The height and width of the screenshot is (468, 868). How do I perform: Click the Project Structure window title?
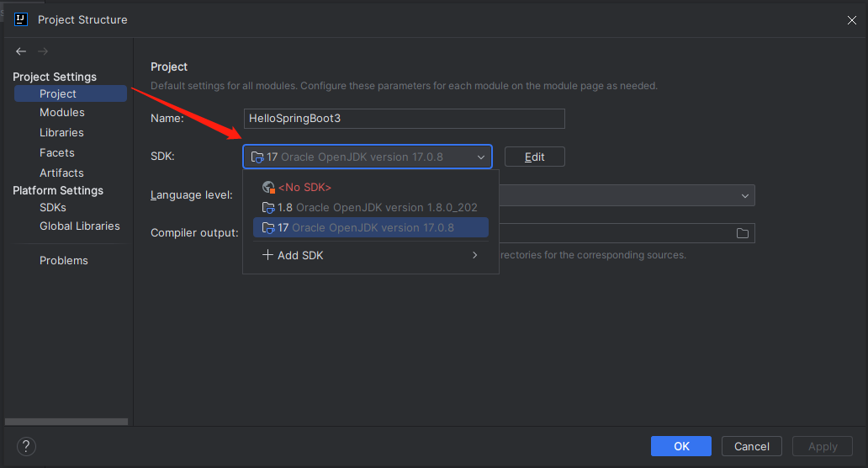[82, 20]
